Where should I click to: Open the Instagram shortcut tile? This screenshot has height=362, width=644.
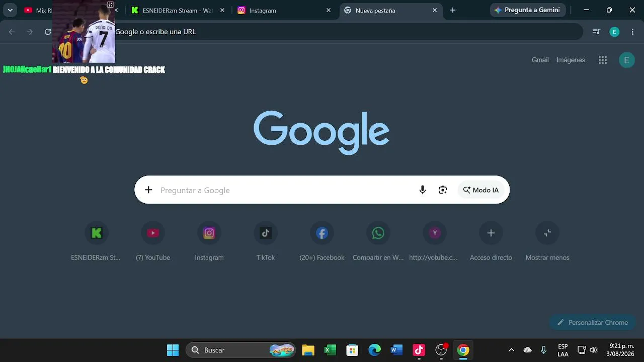click(x=209, y=241)
